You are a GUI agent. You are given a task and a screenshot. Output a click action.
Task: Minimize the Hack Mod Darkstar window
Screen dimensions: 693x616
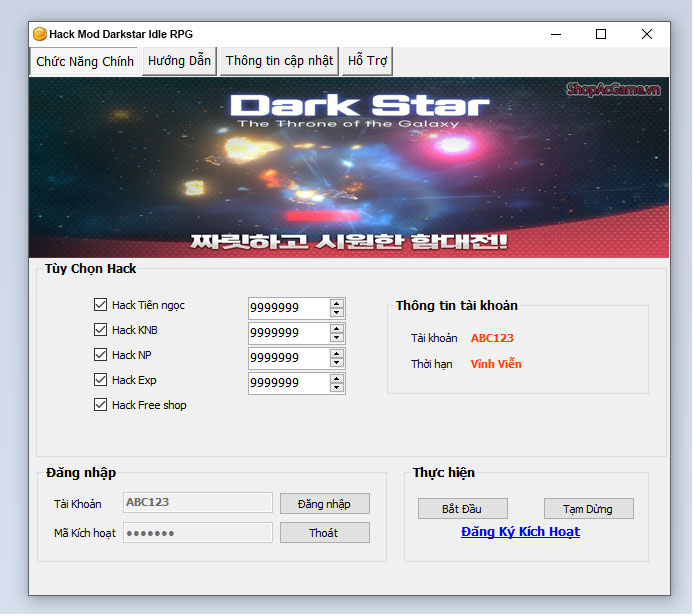pos(556,34)
